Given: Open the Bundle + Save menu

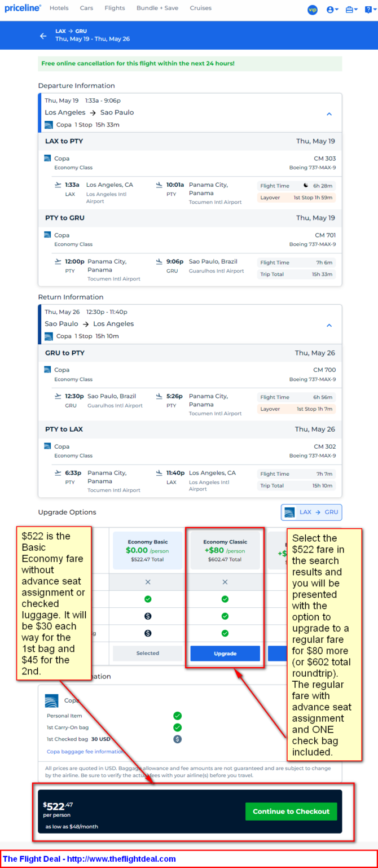Looking at the screenshot, I should tap(157, 8).
